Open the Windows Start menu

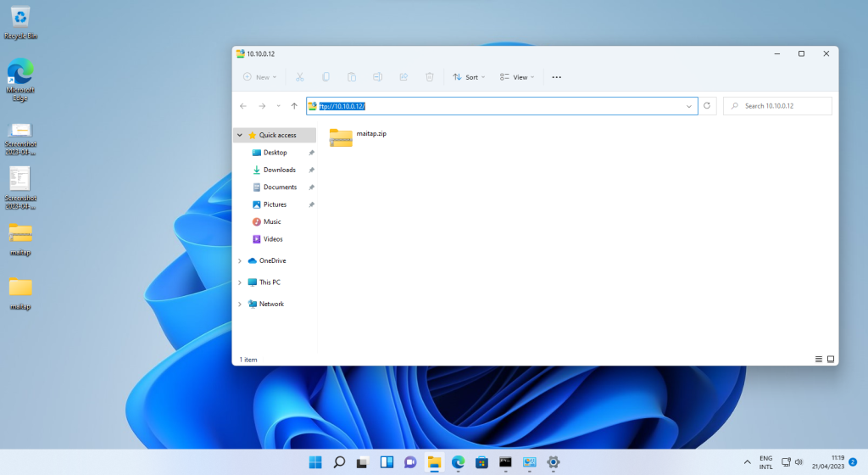click(x=315, y=462)
